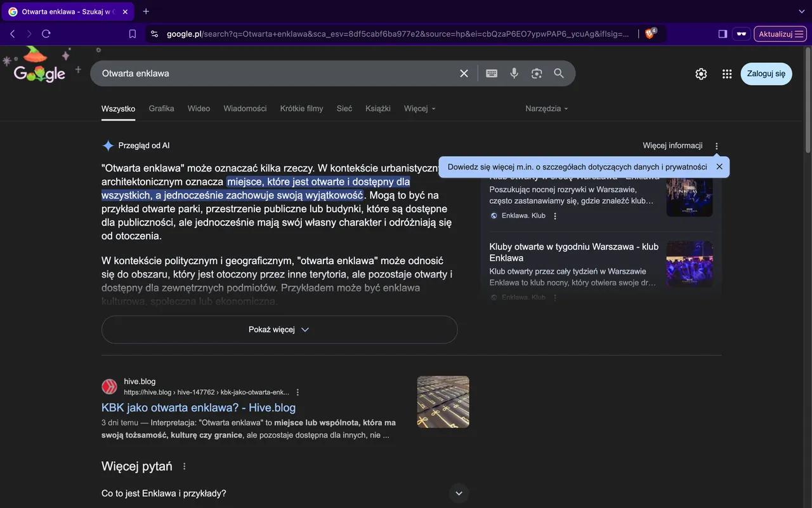The height and width of the screenshot is (508, 812).
Task: Open AI overview three-dot menu
Action: pyautogui.click(x=717, y=146)
